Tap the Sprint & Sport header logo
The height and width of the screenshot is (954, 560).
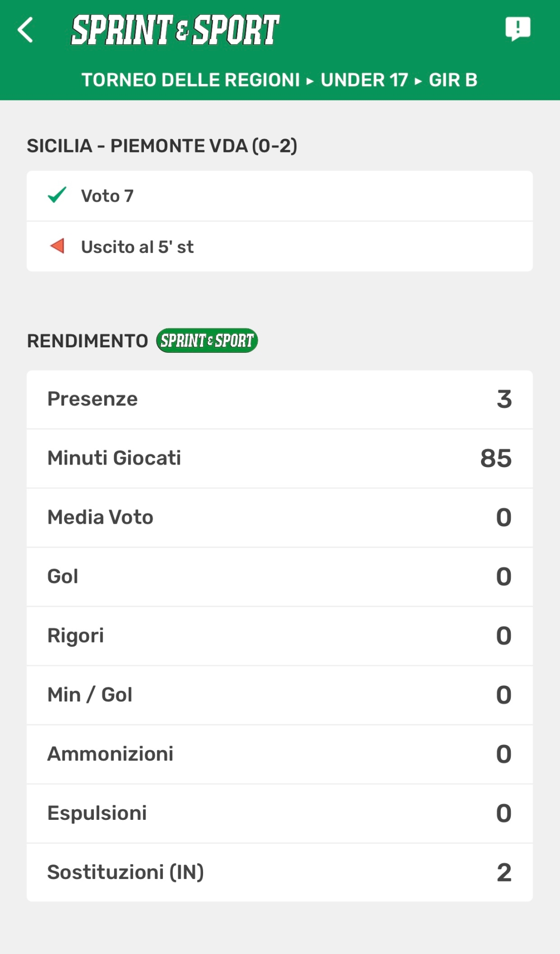coord(175,30)
